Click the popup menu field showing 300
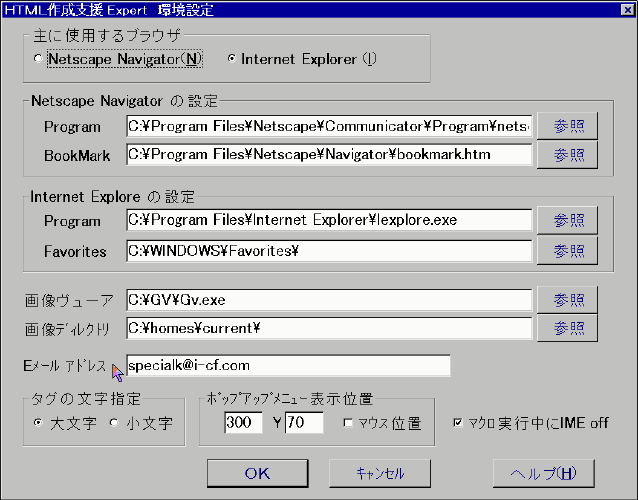This screenshot has width=638, height=500. tap(243, 422)
